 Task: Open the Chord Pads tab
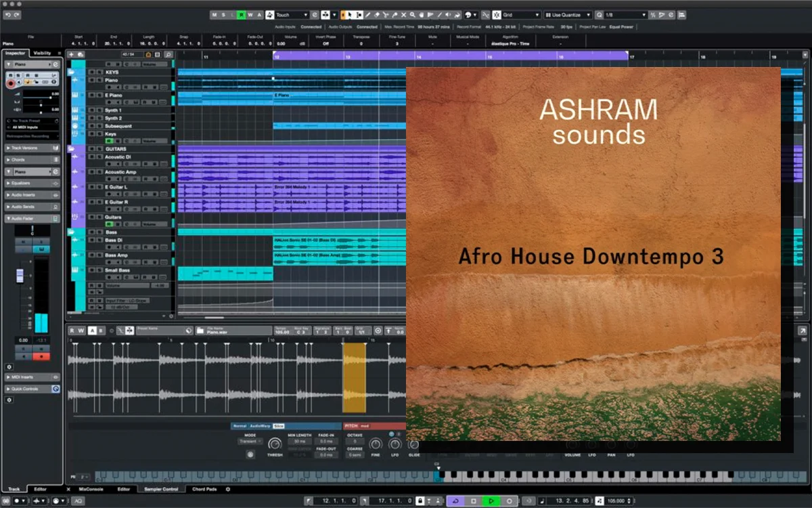[204, 489]
